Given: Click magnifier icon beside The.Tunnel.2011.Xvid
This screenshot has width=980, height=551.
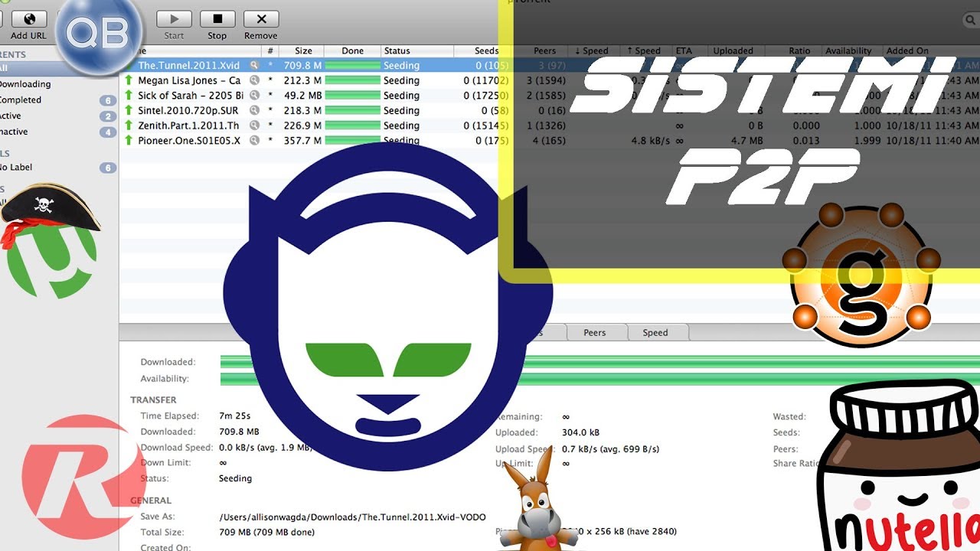Looking at the screenshot, I should pos(254,65).
